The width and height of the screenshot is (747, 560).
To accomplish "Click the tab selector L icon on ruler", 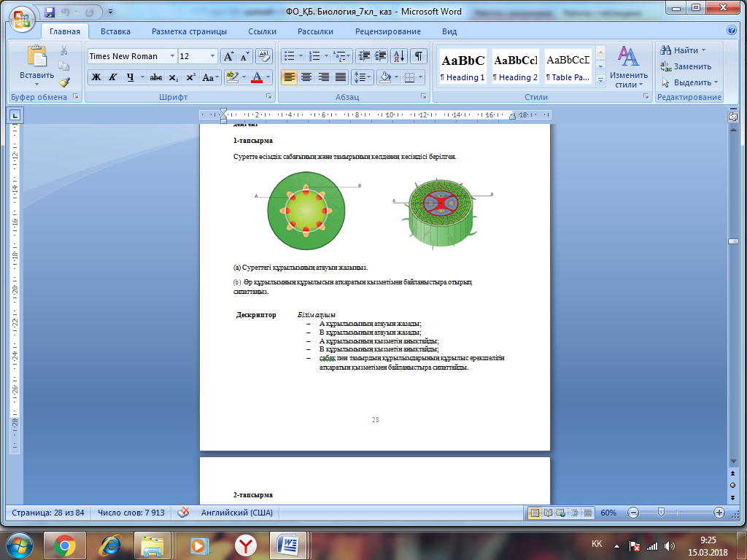I will pos(15,115).
